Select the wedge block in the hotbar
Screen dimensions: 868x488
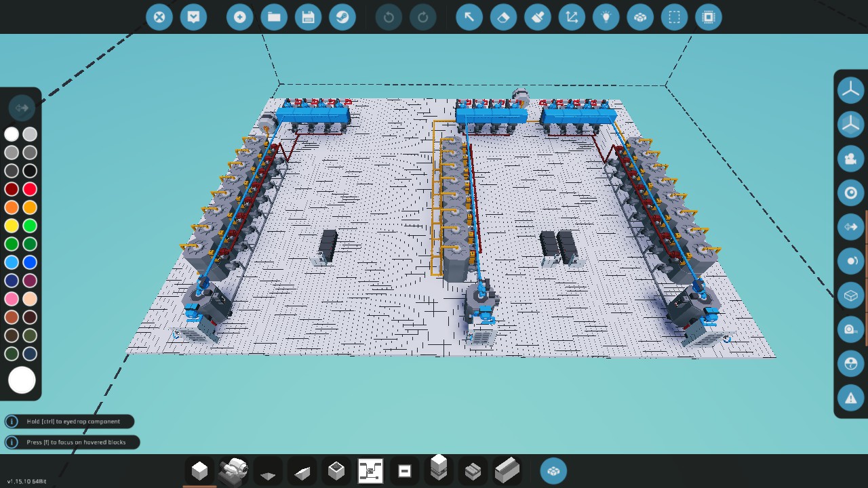[302, 470]
